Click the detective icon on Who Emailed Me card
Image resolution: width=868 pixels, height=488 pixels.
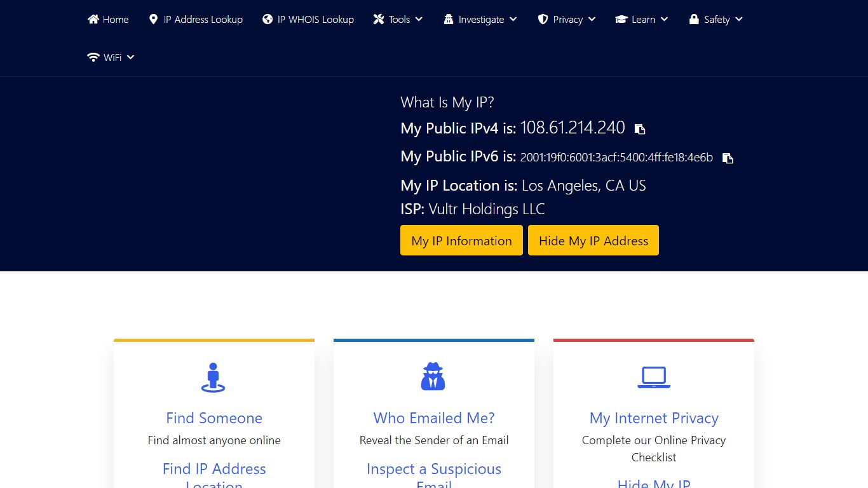coord(433,376)
